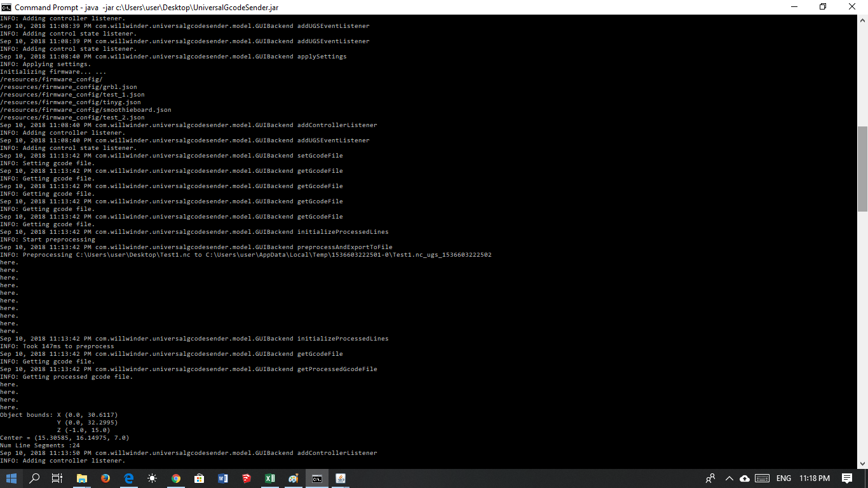Click '/resources/firmware_config/grbl.json' line

(69, 87)
